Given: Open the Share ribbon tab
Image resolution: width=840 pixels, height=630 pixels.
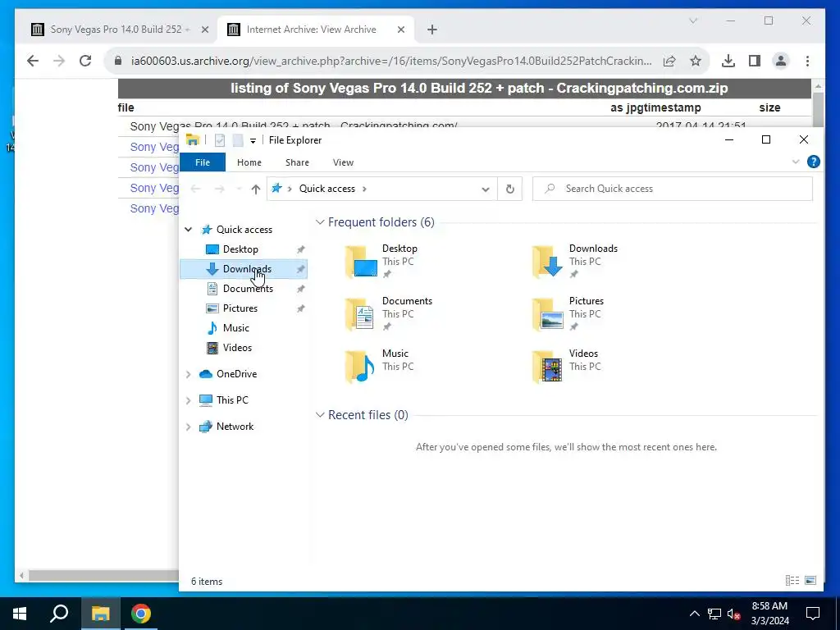Looking at the screenshot, I should [x=297, y=162].
